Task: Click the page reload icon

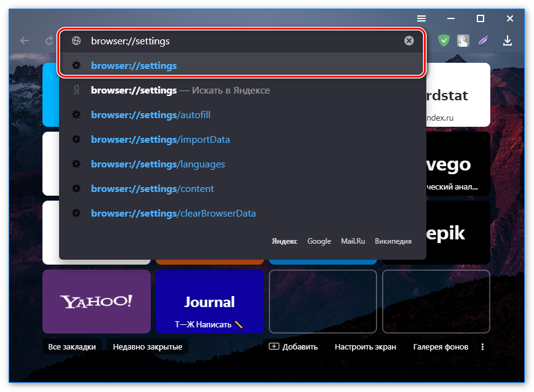Action: point(49,41)
